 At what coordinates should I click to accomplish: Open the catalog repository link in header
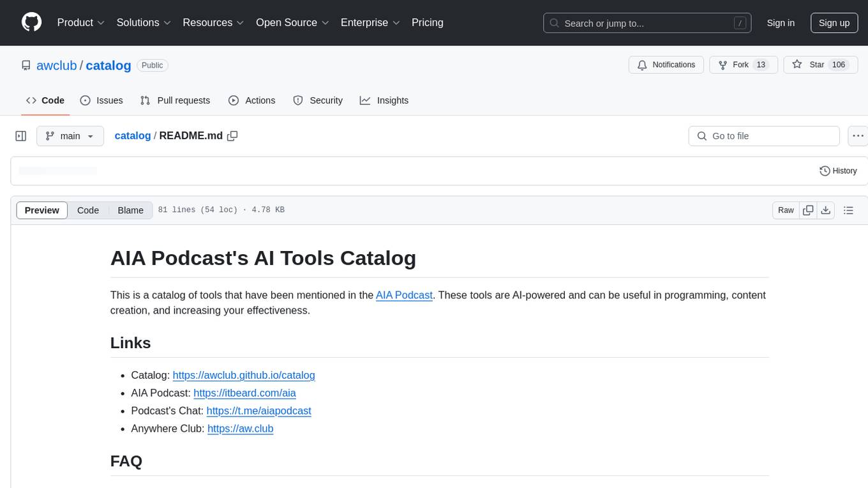tap(108, 65)
